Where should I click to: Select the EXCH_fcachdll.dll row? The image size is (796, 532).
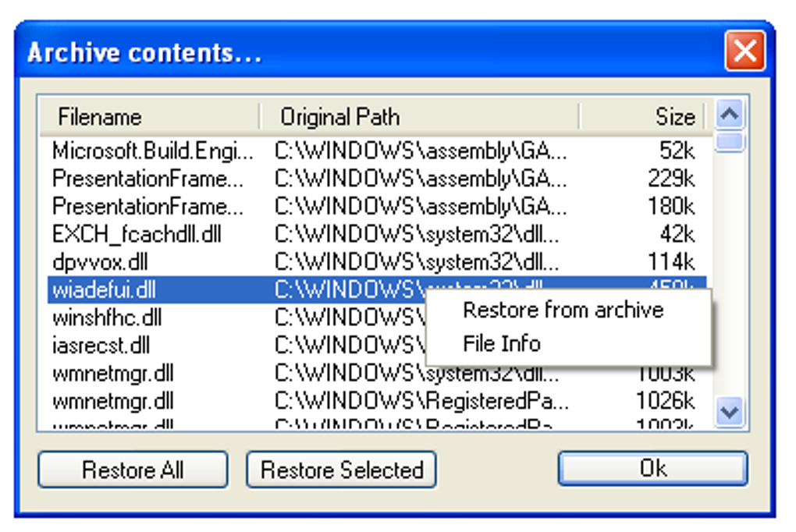(137, 235)
